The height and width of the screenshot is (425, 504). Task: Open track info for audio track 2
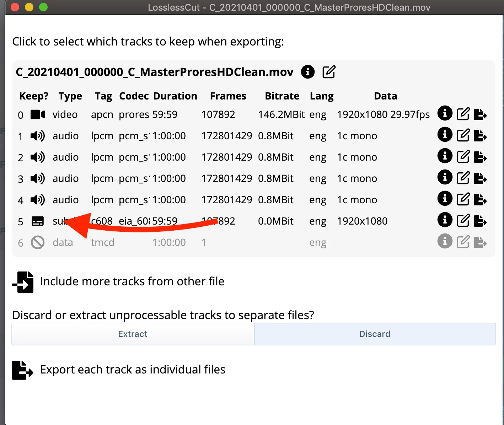(445, 156)
